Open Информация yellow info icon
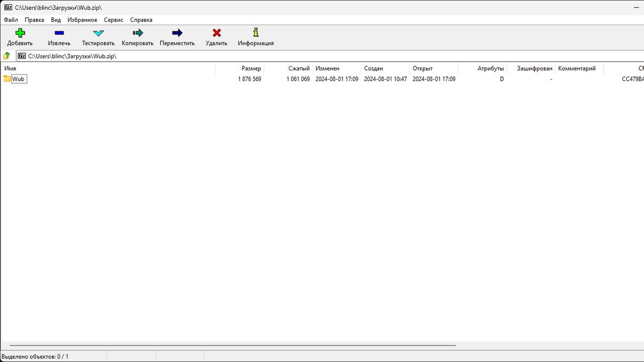This screenshot has width=644, height=362. tap(256, 32)
